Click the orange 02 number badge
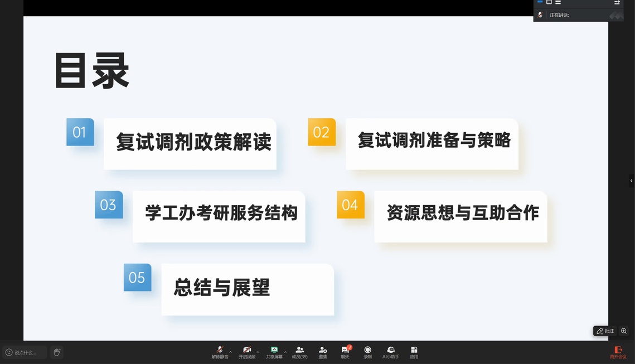 (322, 132)
